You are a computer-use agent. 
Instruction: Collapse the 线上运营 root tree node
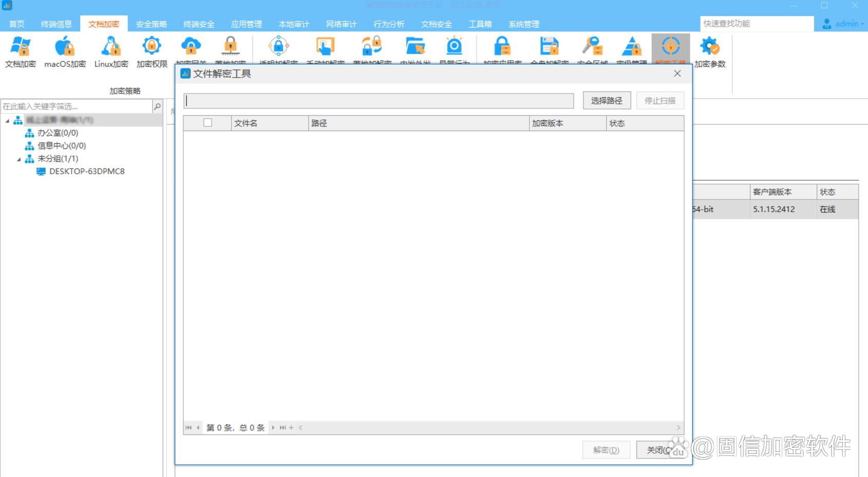[x=7, y=120]
